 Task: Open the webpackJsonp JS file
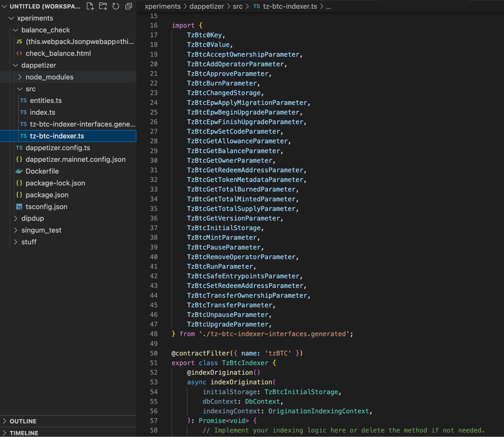tap(79, 42)
